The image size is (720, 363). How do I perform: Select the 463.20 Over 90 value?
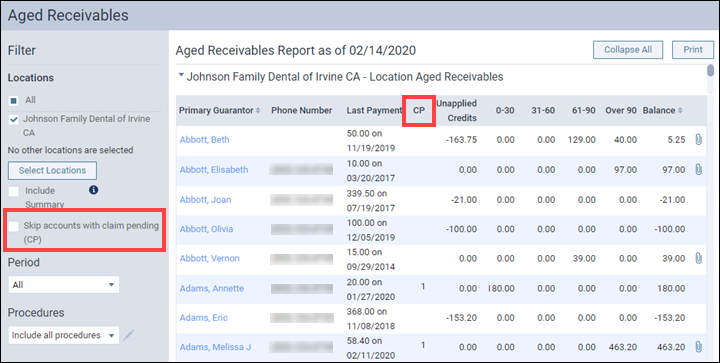(x=623, y=347)
